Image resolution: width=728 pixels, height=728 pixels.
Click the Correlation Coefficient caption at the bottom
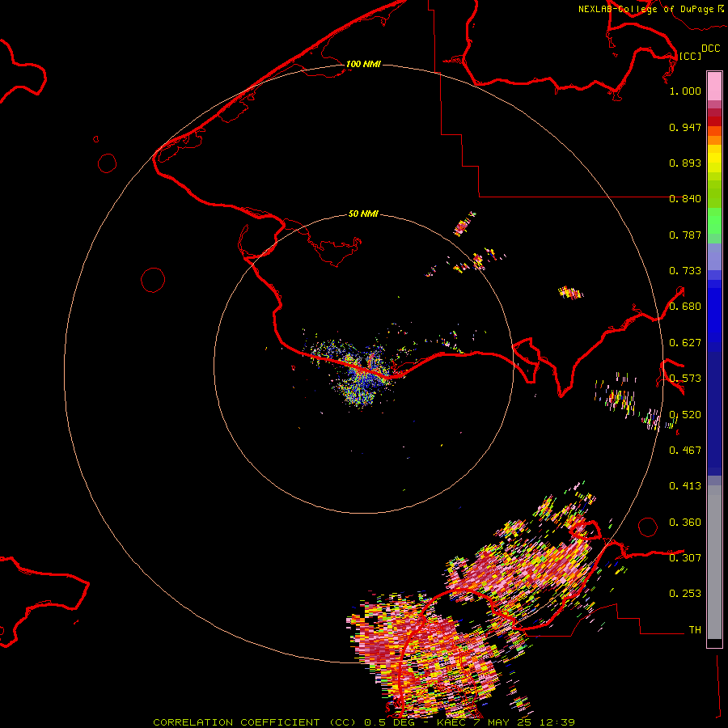coord(363,722)
